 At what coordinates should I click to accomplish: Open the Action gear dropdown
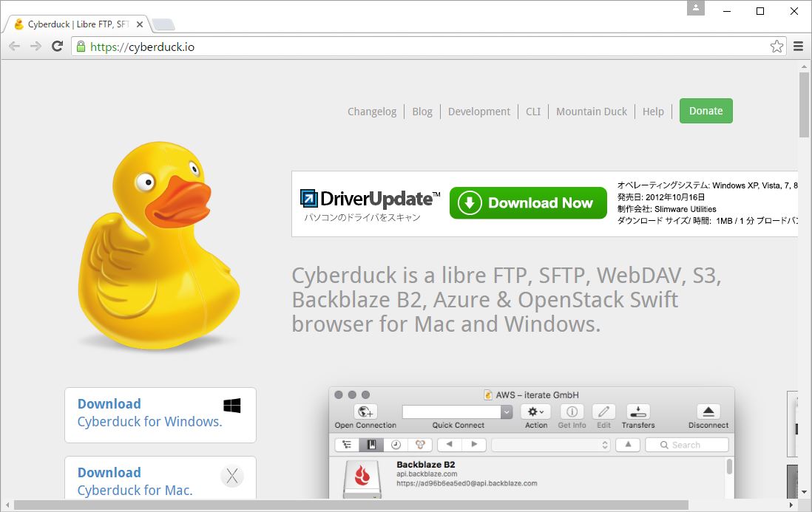click(x=536, y=412)
